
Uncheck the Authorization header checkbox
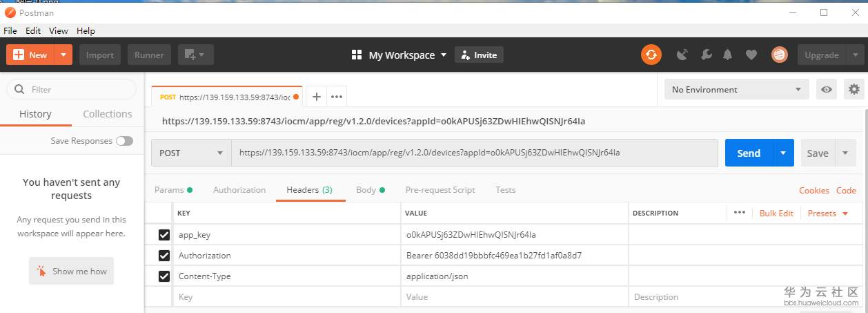(x=164, y=256)
